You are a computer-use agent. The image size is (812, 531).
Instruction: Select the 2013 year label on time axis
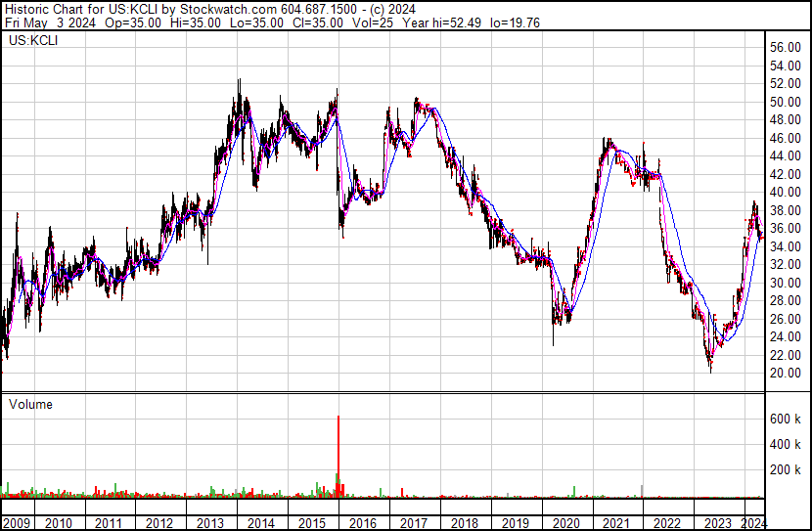tap(209, 523)
